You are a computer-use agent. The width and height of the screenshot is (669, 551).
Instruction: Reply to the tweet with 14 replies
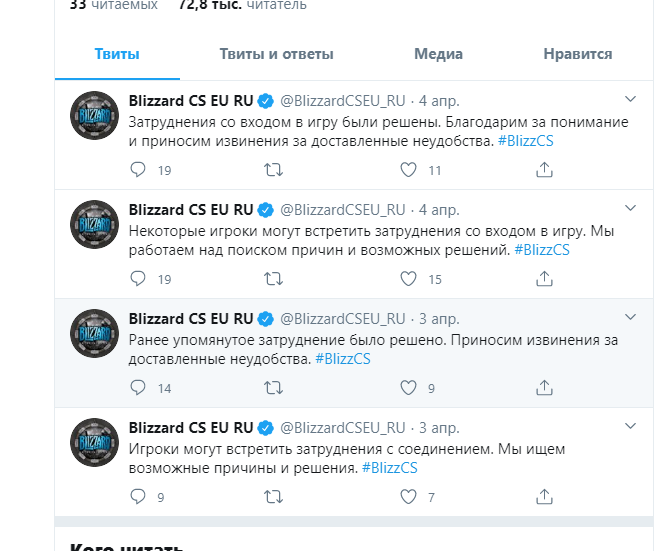tap(138, 388)
